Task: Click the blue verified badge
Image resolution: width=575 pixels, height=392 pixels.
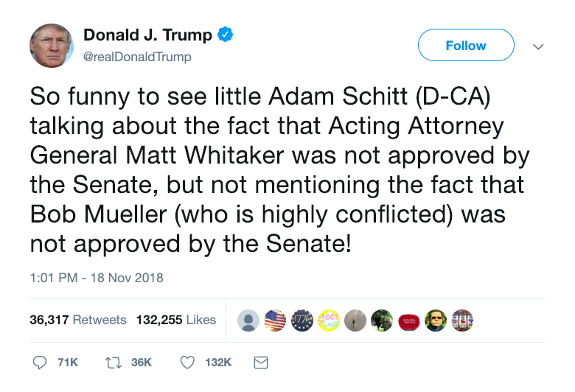Action: [225, 35]
